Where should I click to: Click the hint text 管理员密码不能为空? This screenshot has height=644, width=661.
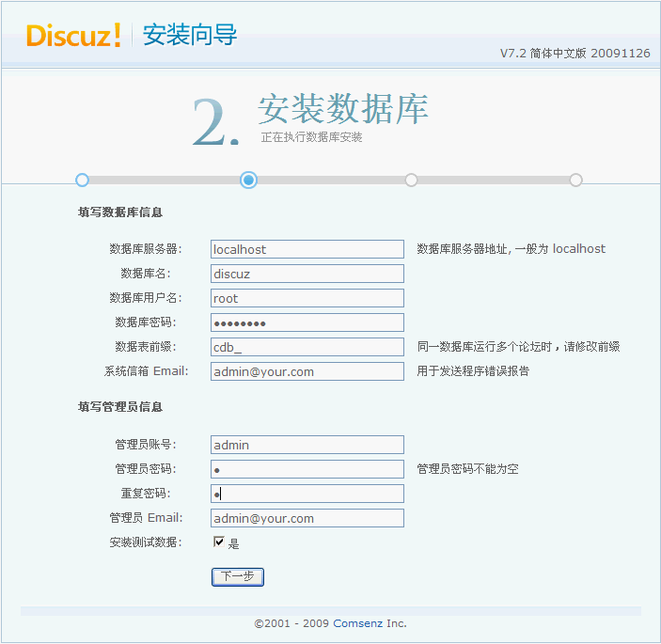(x=467, y=469)
